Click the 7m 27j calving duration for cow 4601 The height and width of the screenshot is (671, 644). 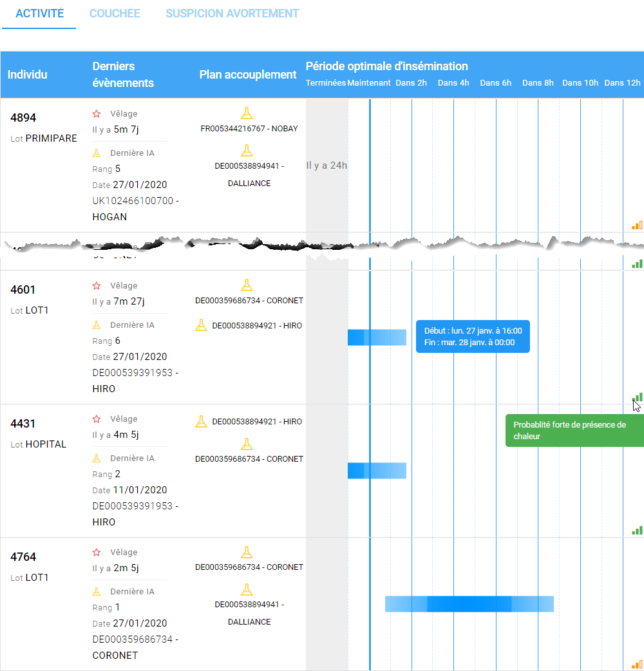(129, 302)
